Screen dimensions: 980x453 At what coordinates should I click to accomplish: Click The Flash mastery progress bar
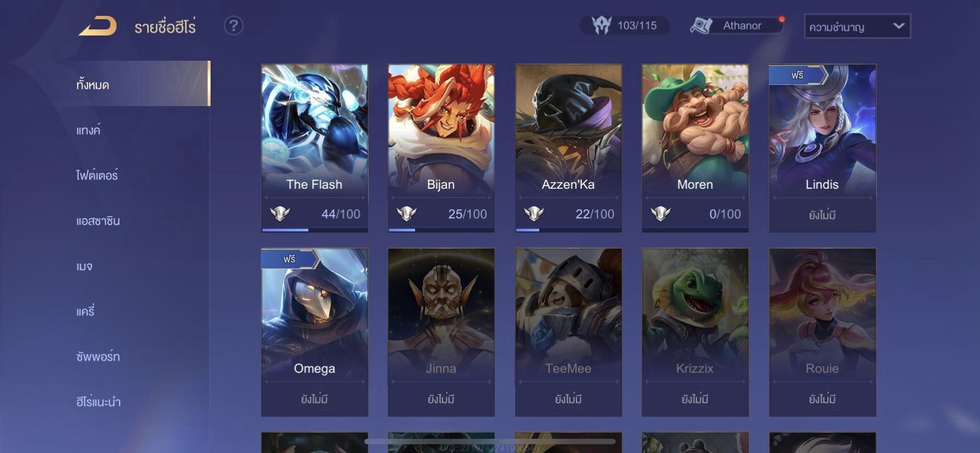[314, 230]
